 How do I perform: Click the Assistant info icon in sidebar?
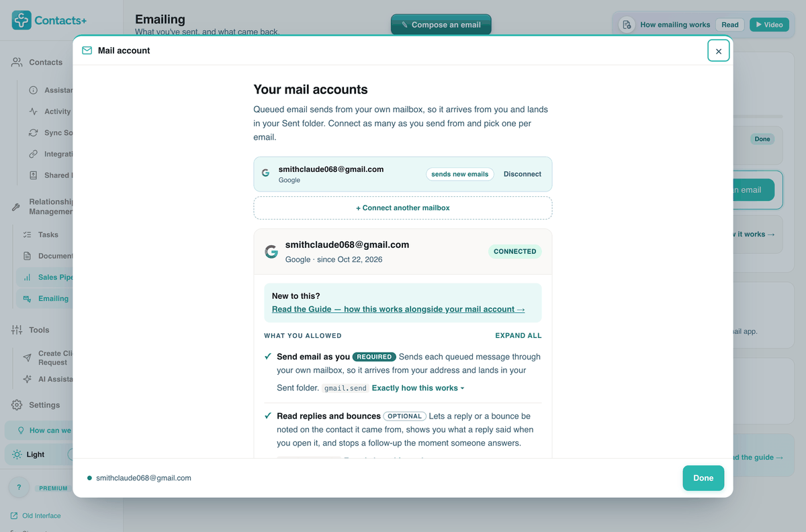[x=33, y=90]
